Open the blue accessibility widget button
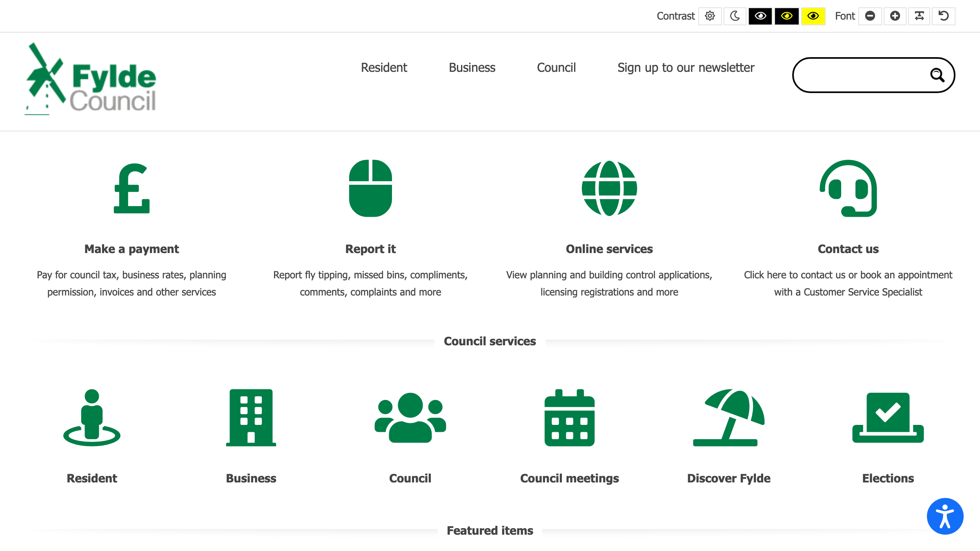The height and width of the screenshot is (551, 980). click(x=945, y=516)
